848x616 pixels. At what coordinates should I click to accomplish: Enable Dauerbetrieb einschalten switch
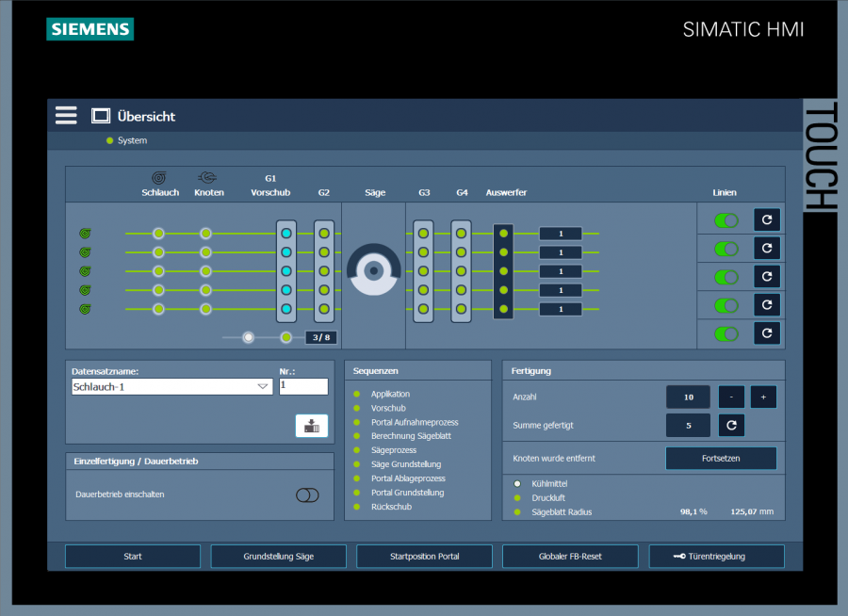click(x=307, y=494)
